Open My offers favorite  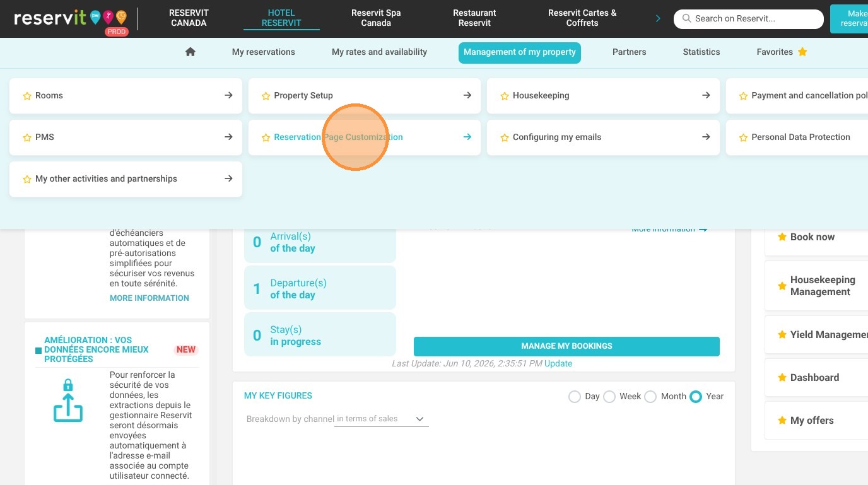[816, 421]
